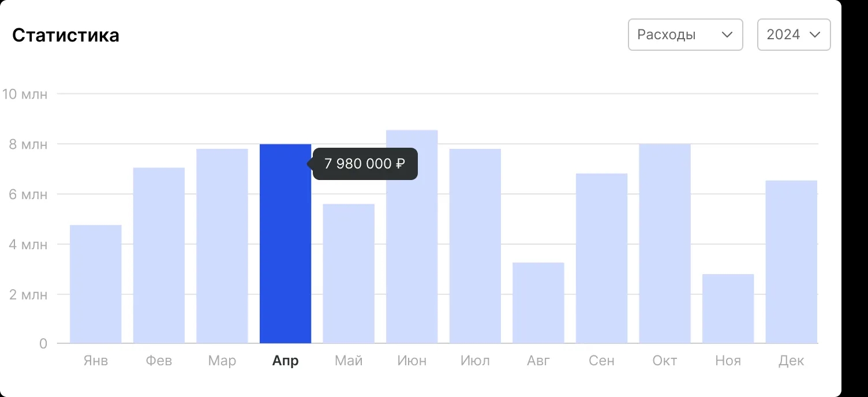Click the chevron beside 2024
This screenshot has height=397, width=868.
click(x=815, y=35)
